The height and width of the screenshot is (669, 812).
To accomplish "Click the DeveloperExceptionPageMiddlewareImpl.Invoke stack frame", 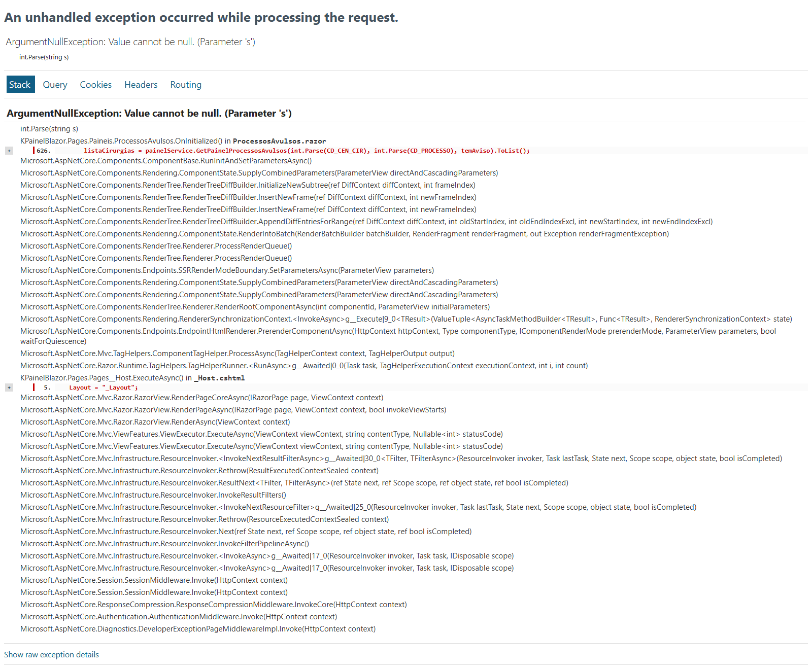I will 198,629.
